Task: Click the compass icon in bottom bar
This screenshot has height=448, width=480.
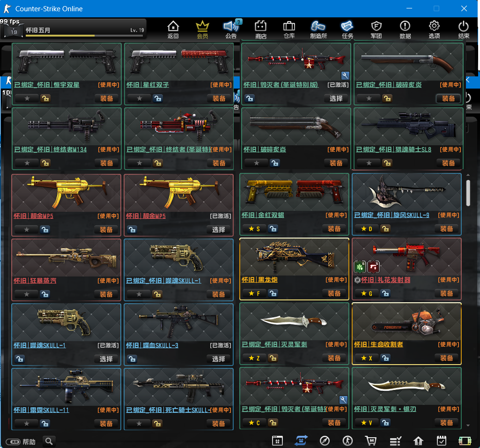Action: [x=325, y=441]
